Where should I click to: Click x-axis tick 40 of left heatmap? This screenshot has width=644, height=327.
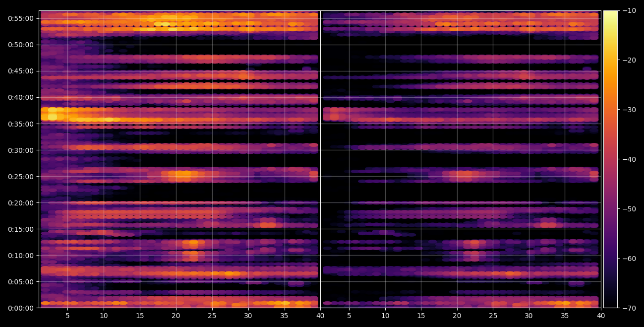320,316
